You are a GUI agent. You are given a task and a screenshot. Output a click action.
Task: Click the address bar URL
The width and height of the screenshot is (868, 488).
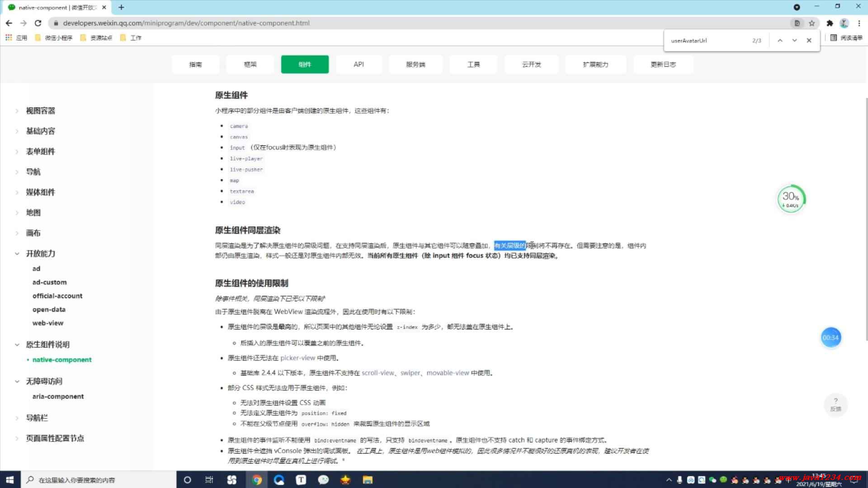(x=186, y=23)
